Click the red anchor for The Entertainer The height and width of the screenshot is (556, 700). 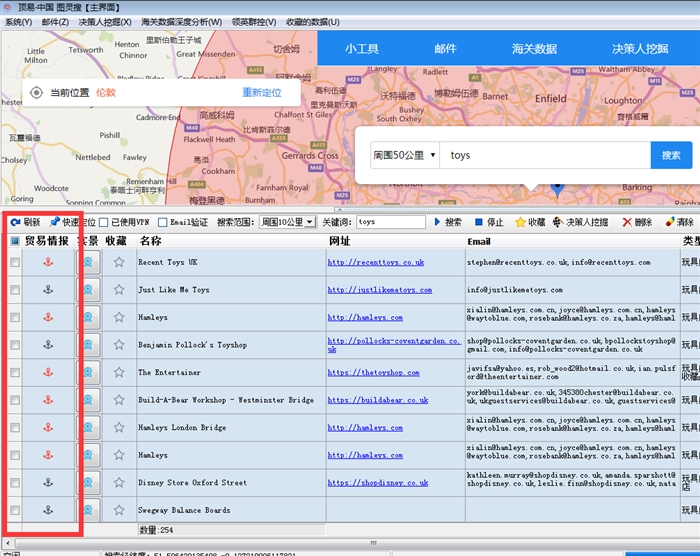(48, 372)
